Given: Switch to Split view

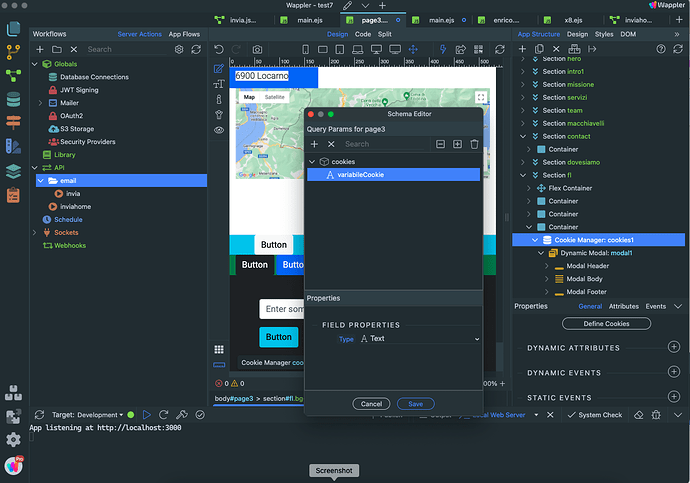Looking at the screenshot, I should 384,34.
